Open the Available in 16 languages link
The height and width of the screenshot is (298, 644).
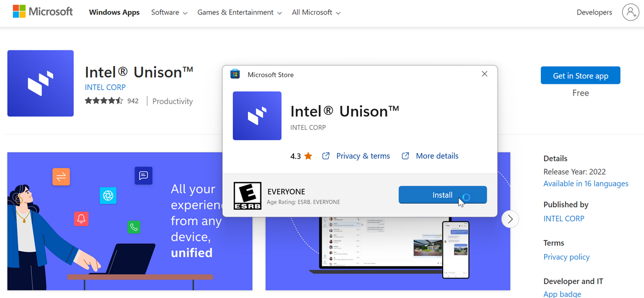click(586, 184)
